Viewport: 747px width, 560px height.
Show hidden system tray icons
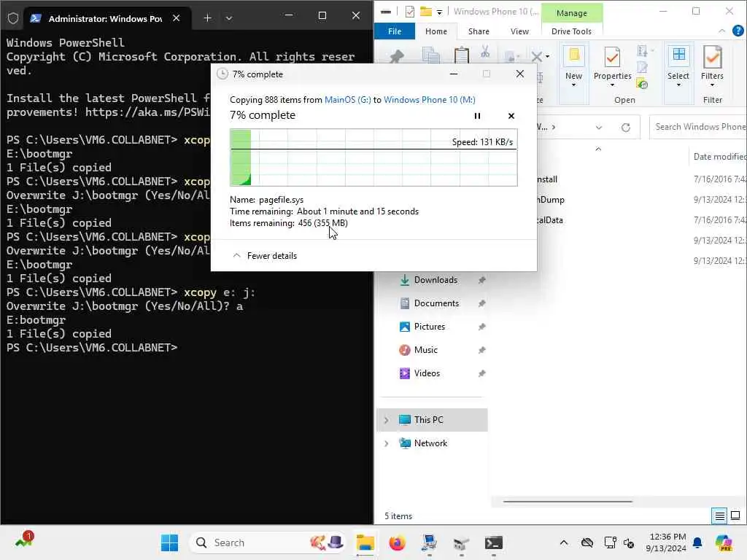[564, 542]
